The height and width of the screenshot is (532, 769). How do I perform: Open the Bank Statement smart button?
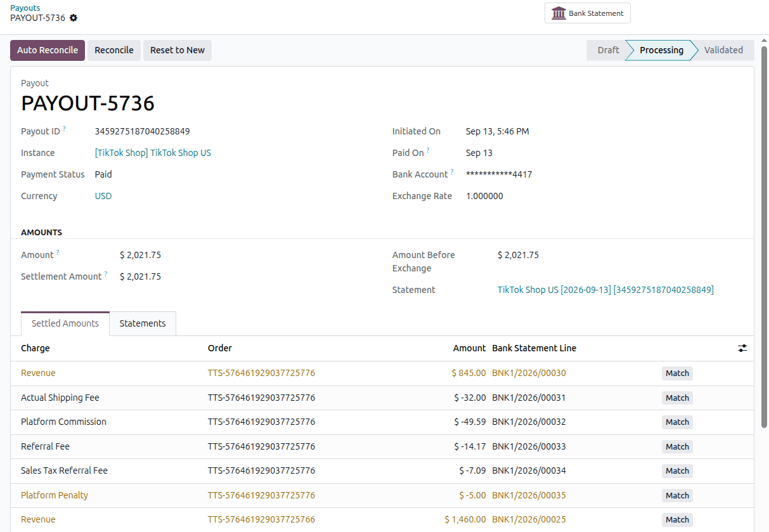tap(588, 13)
